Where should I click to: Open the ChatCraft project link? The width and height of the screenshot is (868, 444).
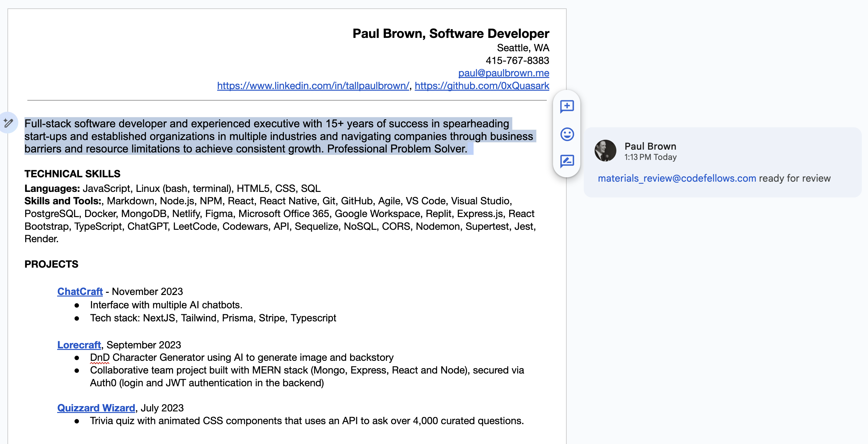(80, 292)
